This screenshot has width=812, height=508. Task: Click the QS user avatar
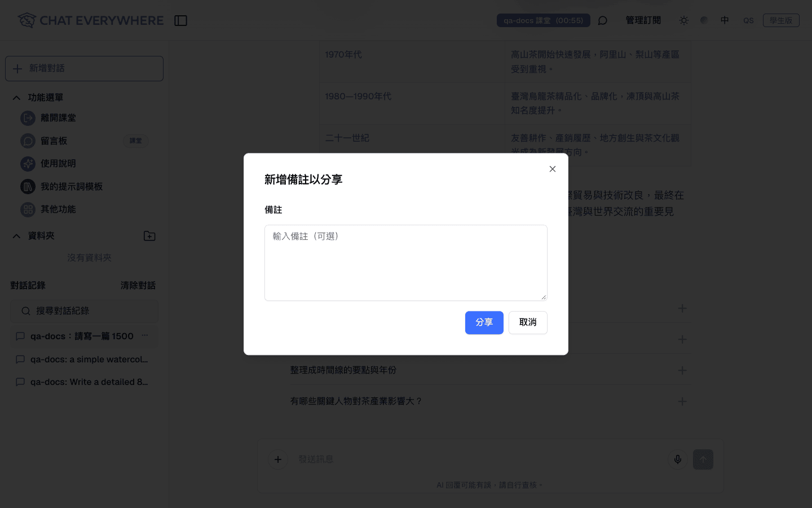(x=748, y=20)
